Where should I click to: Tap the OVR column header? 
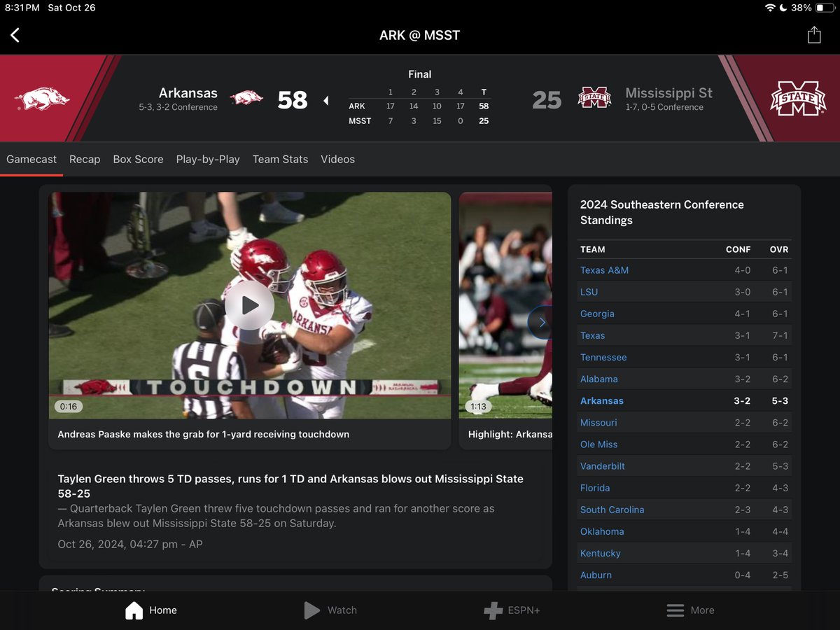(x=779, y=249)
